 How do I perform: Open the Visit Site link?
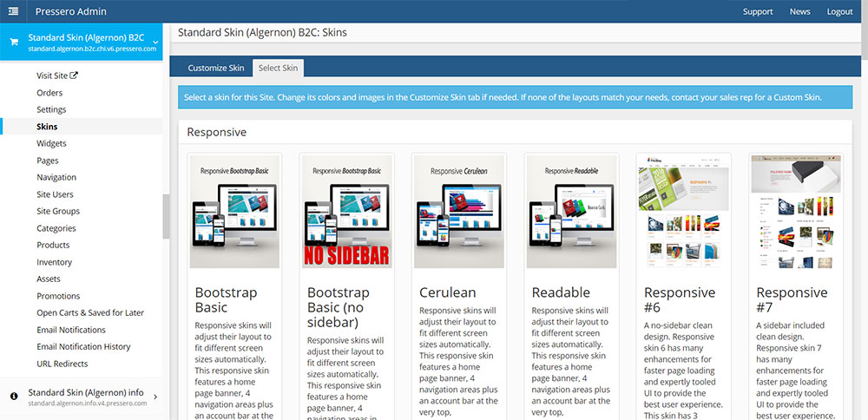tap(52, 75)
